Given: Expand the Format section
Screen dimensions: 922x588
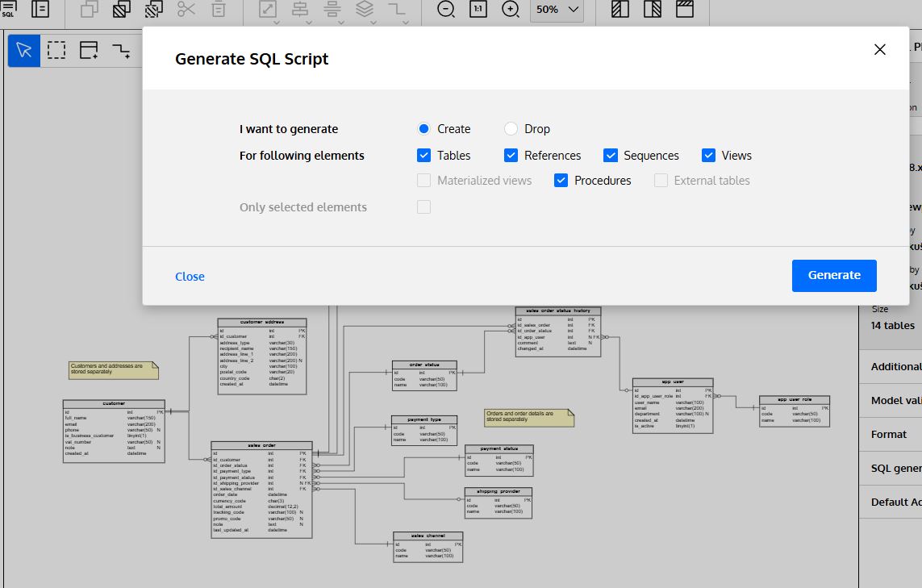Looking at the screenshot, I should click(x=890, y=434).
